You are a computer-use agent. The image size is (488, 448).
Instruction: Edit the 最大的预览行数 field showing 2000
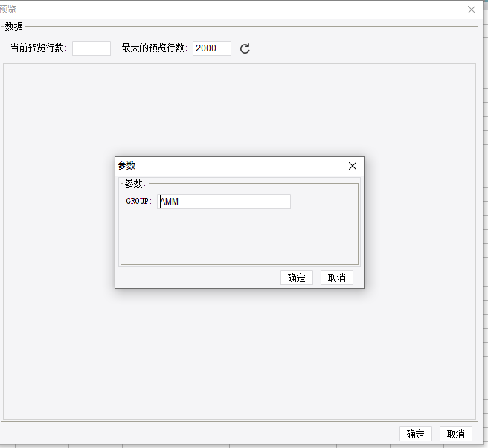coord(211,48)
